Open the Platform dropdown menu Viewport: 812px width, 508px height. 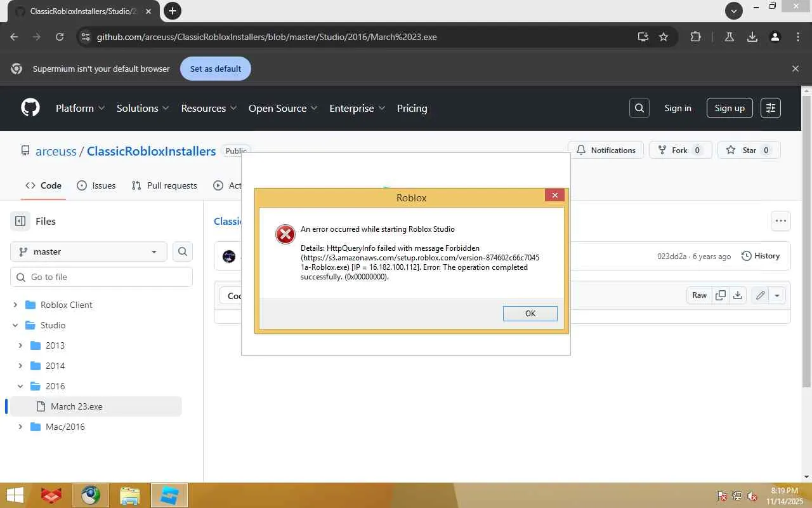80,108
